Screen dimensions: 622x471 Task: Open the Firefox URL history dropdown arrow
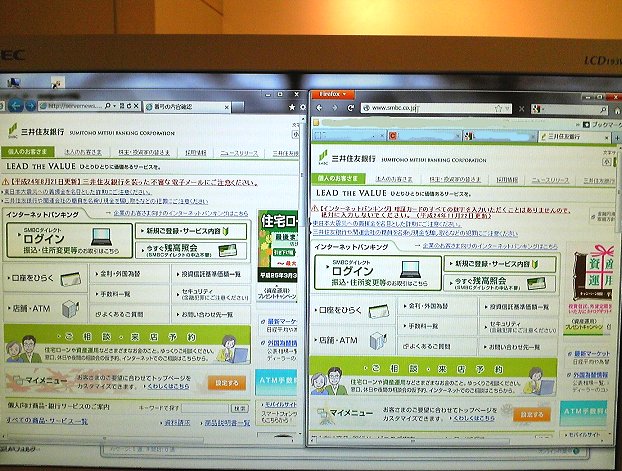pos(507,109)
